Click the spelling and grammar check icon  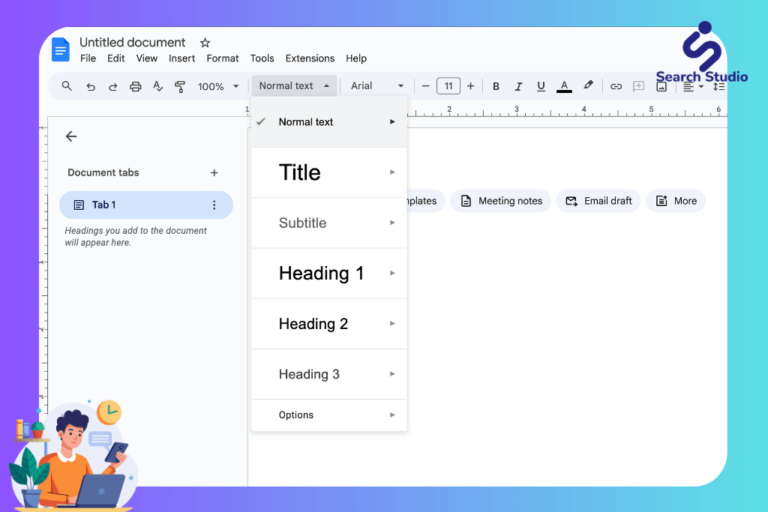pos(158,87)
